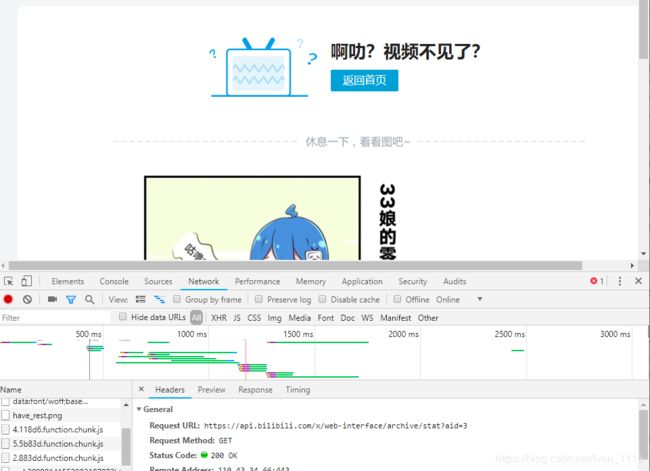Switch to the Application tab
This screenshot has width=650, height=471.
click(362, 282)
